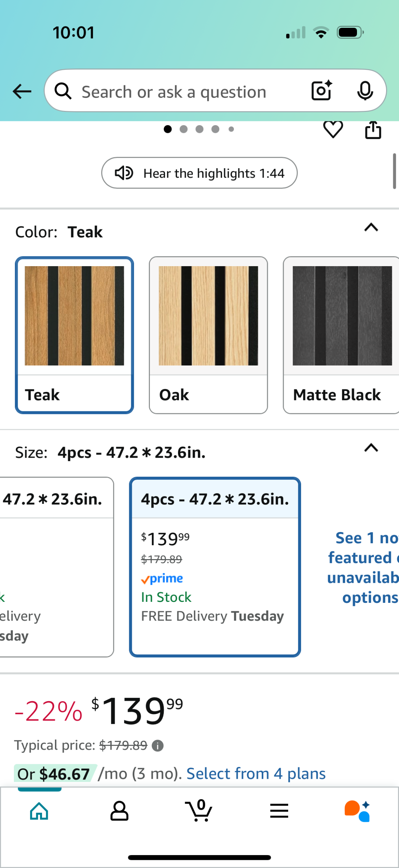Image resolution: width=399 pixels, height=868 pixels.
Task: Add item to wishlist heart icon
Action: pyautogui.click(x=333, y=130)
